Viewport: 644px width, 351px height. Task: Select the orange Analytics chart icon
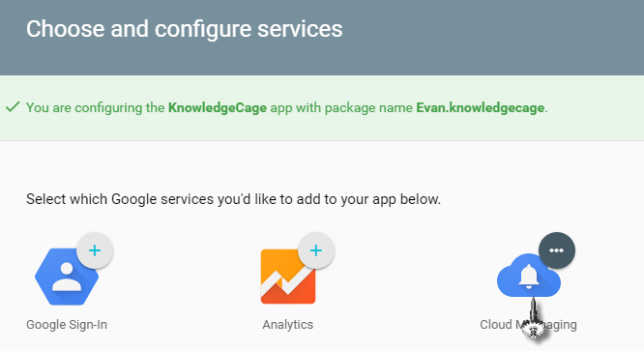coord(288,277)
